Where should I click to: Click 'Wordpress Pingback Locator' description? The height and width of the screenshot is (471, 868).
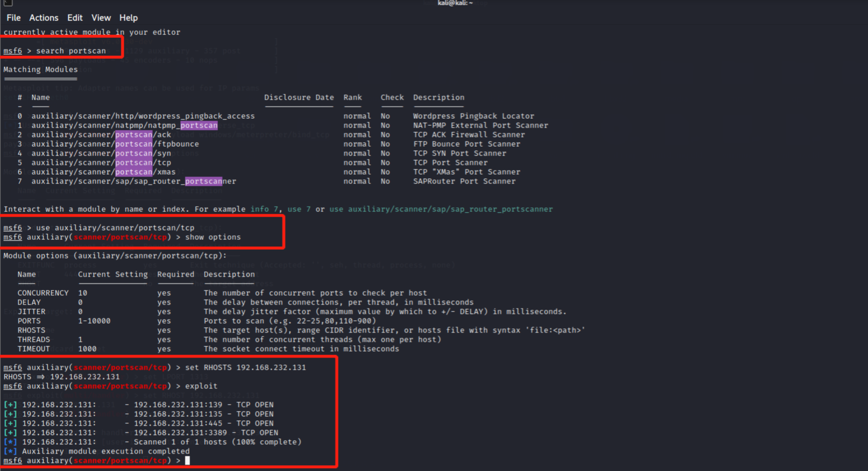click(x=474, y=116)
